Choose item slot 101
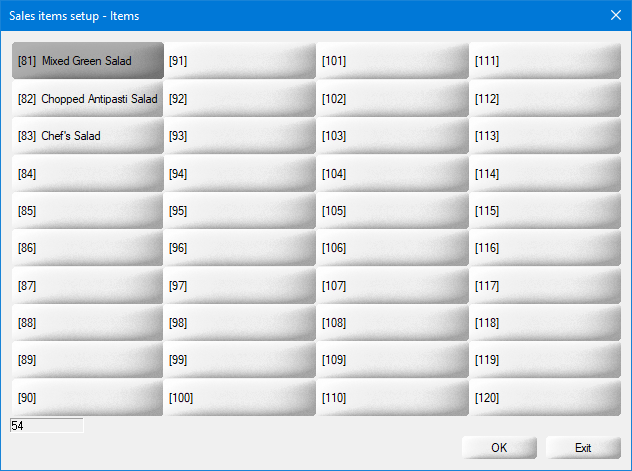Screen dimensions: 632x471 pyautogui.click(x=392, y=61)
